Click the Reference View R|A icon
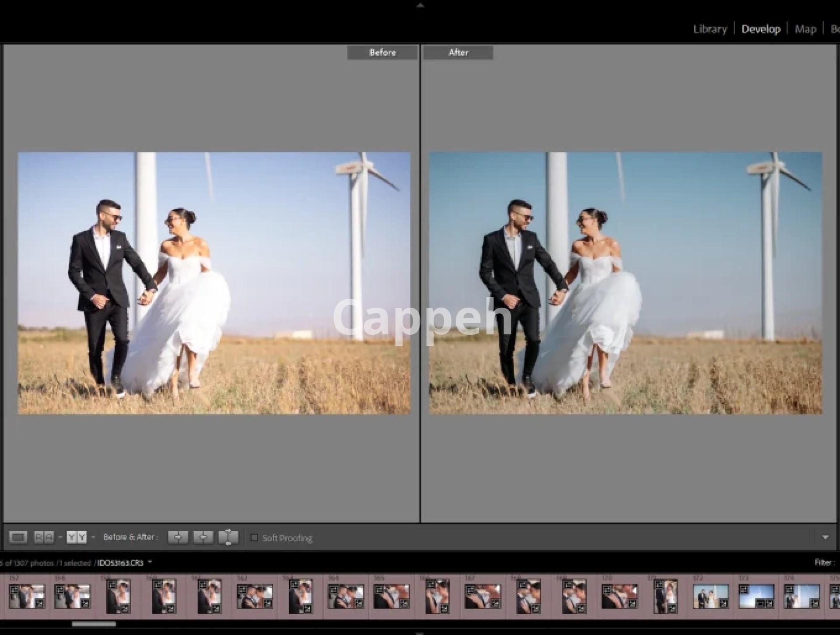This screenshot has height=635, width=840. pos(44,537)
